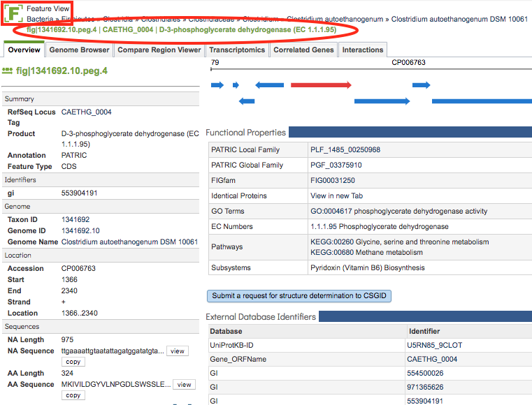Select the leftmost blue gene arrow
Viewport: 532px width, 405px height.
coord(217,84)
